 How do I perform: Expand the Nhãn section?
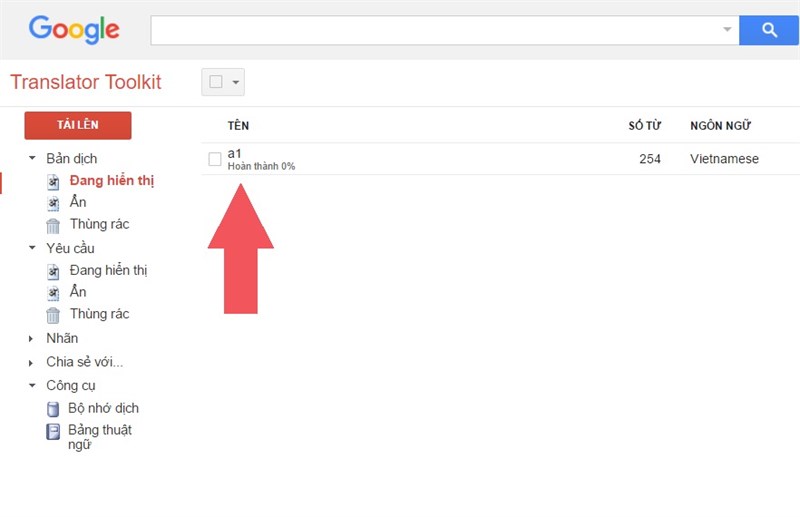pyautogui.click(x=31, y=338)
